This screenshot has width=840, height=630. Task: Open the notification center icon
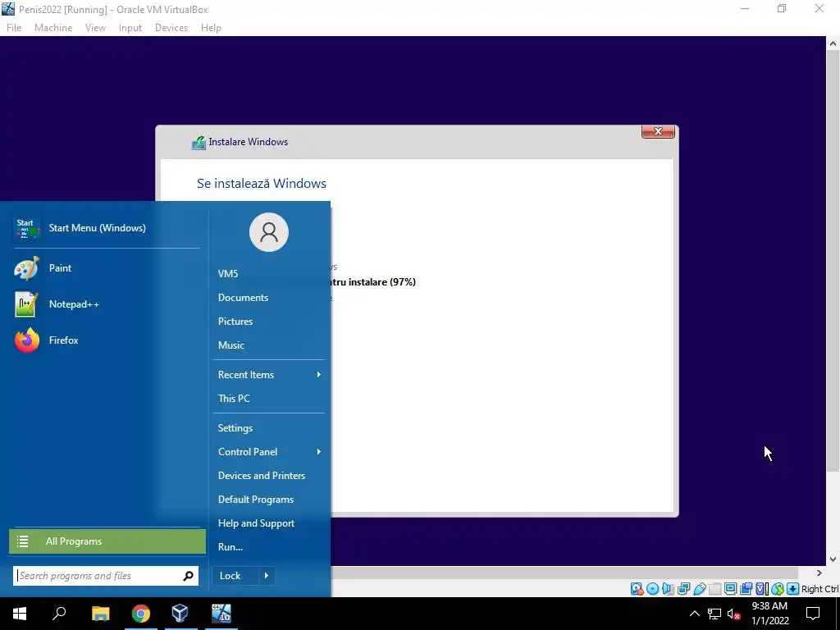(813, 614)
